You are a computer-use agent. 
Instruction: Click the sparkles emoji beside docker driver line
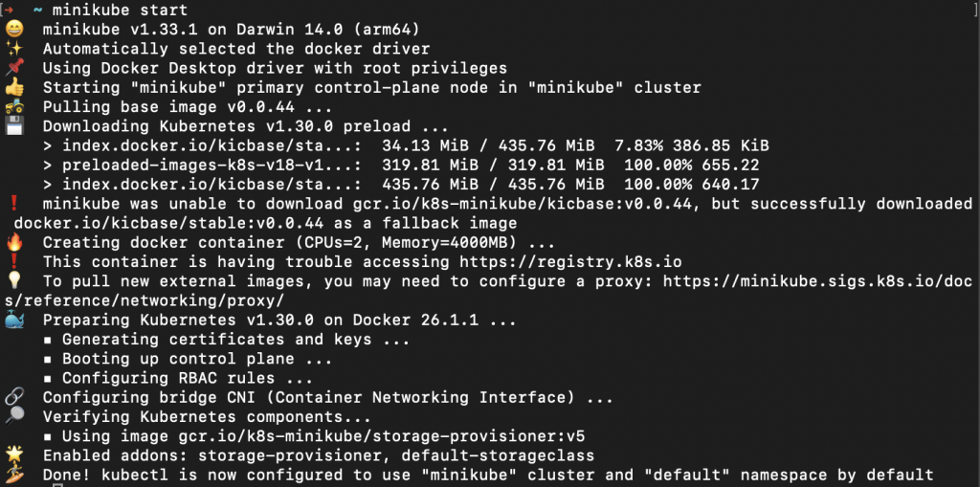point(13,49)
